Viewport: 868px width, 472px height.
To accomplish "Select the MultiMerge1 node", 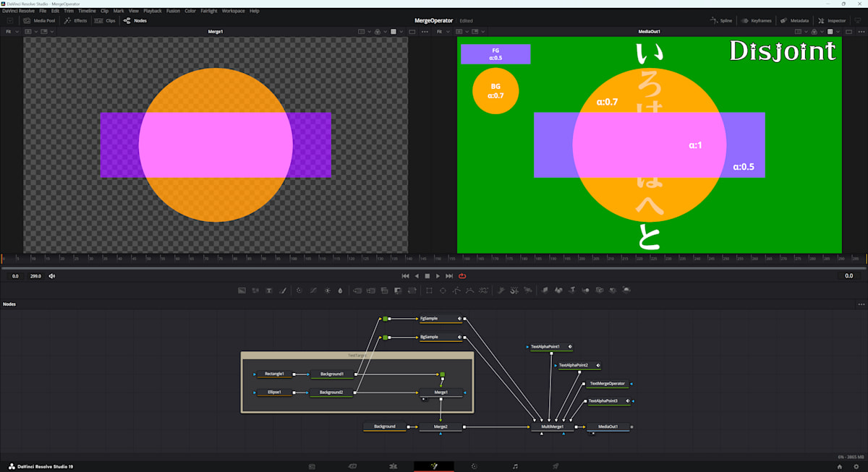I will (552, 427).
